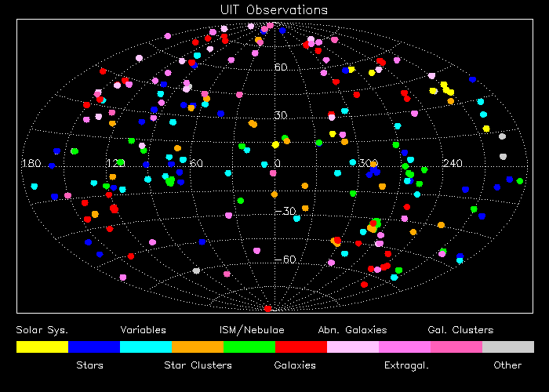Choose the pale pink Abn. Galaxies swatch
Screen dimensions: 549x392
coord(353,347)
